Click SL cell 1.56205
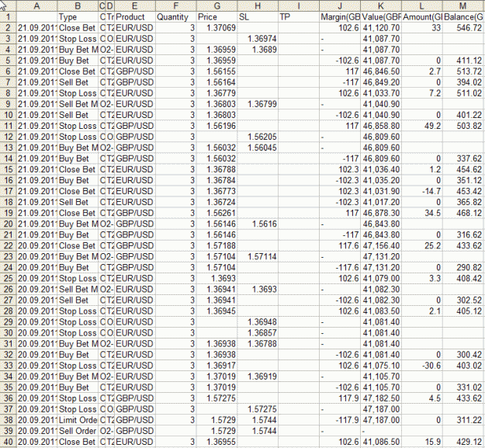 point(258,137)
